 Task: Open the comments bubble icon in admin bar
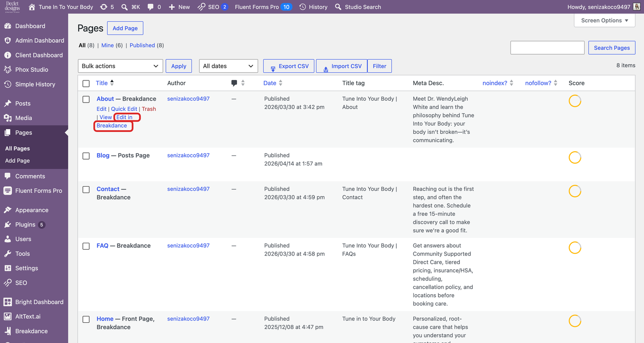tap(151, 7)
